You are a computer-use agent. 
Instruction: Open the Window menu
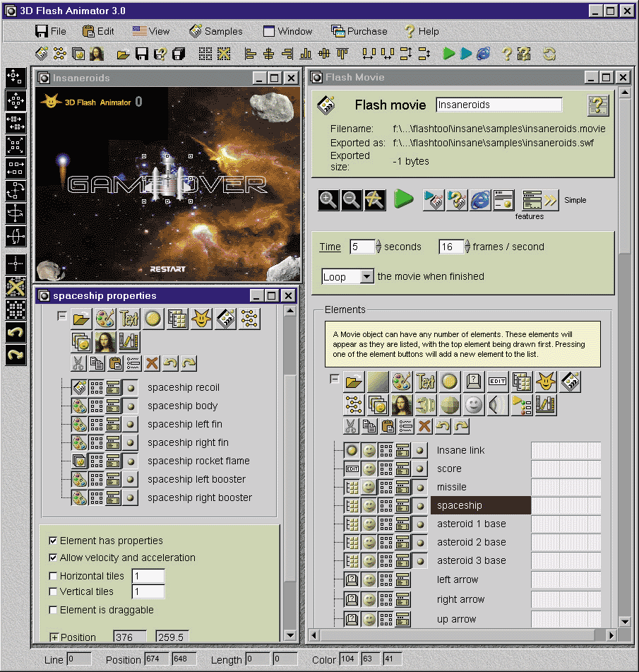[x=288, y=31]
